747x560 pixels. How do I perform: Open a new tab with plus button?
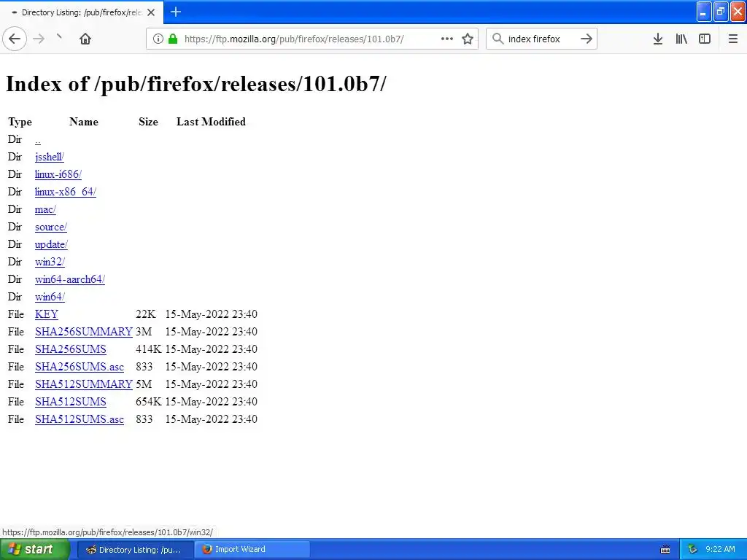176,12
